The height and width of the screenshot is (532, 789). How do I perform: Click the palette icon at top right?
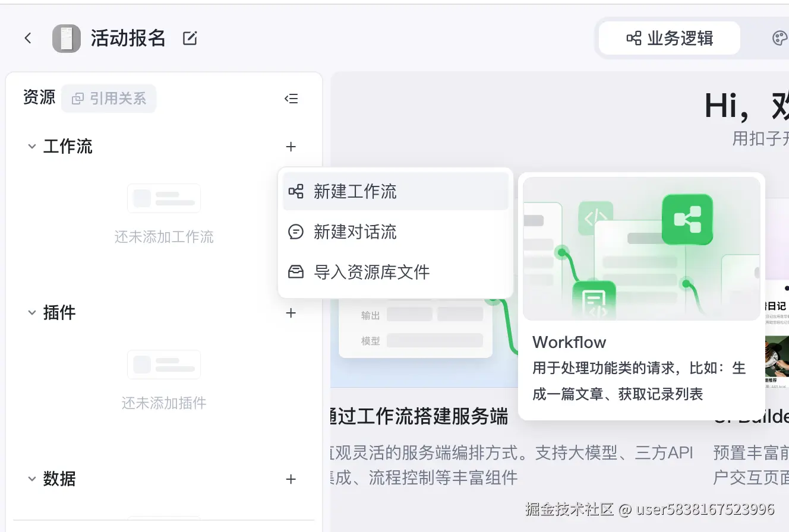tap(779, 37)
